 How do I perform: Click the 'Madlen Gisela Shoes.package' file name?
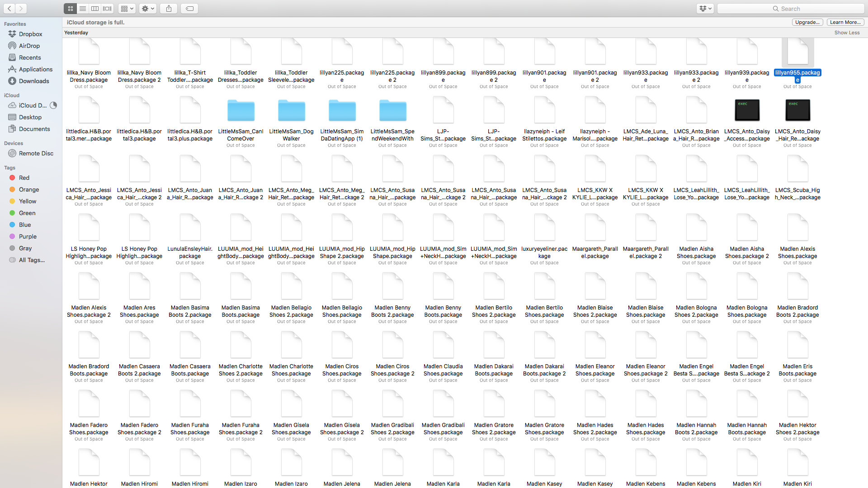(x=291, y=429)
